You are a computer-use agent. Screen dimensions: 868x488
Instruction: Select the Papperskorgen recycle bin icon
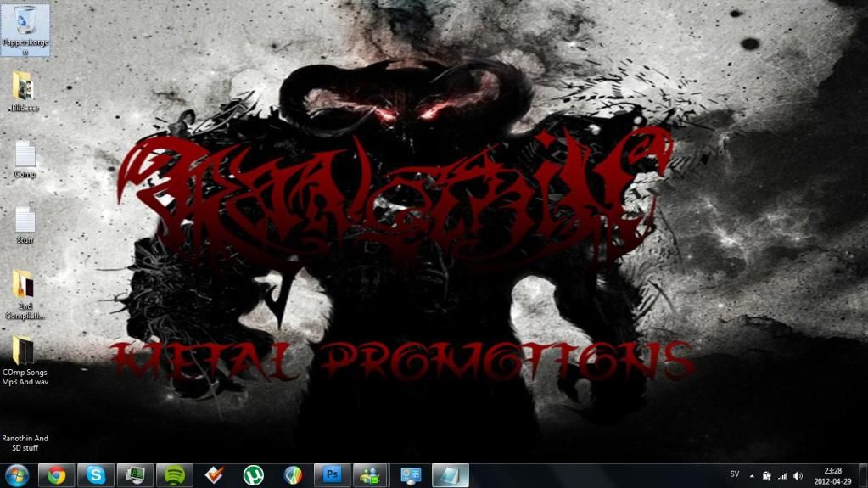pos(25,30)
